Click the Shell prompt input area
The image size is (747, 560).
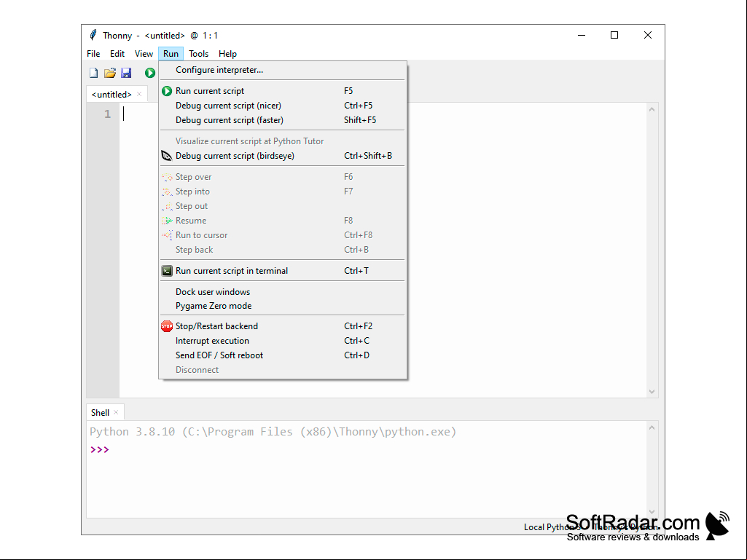coord(376,450)
